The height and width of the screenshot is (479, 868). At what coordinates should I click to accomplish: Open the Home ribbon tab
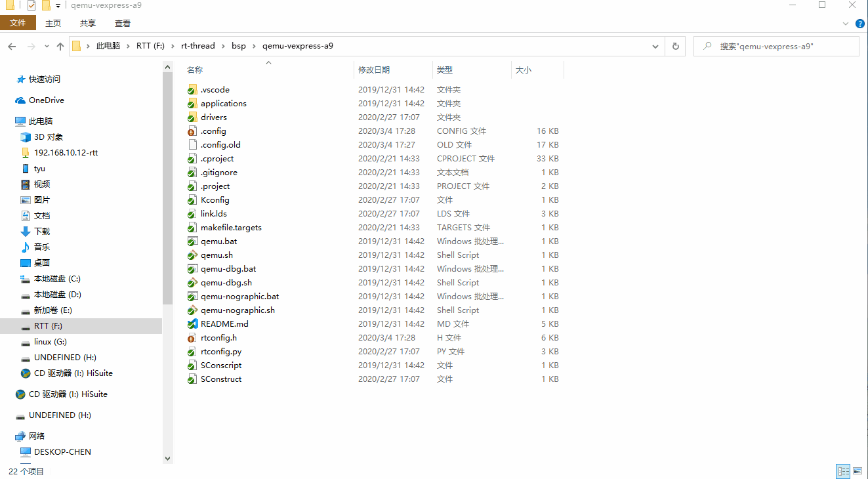coord(53,23)
